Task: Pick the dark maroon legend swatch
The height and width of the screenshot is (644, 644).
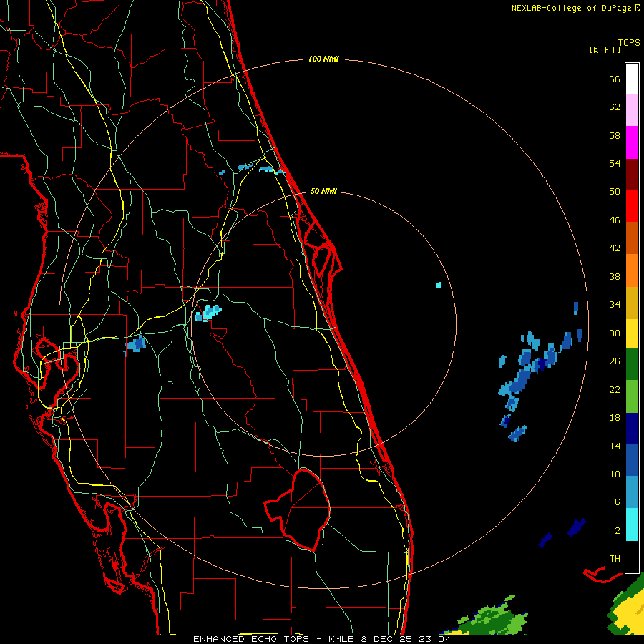Action: [632, 174]
